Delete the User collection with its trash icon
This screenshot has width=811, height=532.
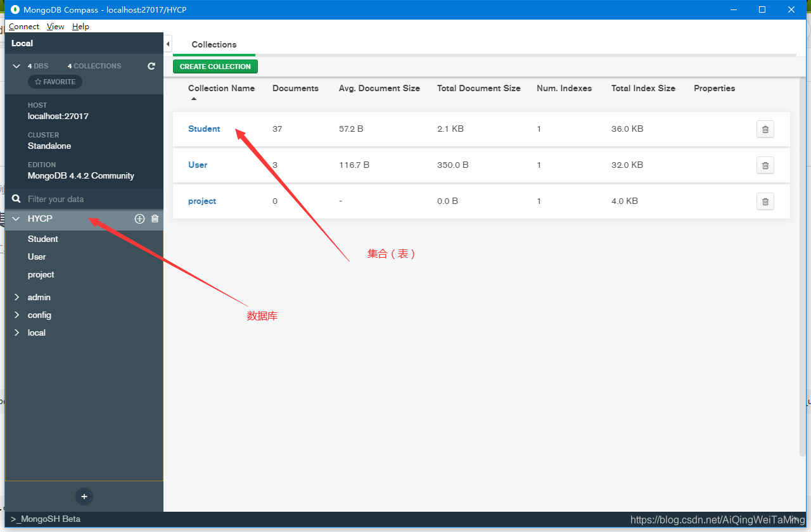765,165
